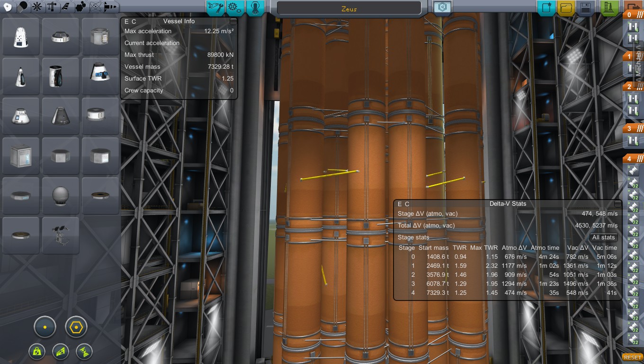
Task: Open the Crew assignment mode
Action: point(255,8)
